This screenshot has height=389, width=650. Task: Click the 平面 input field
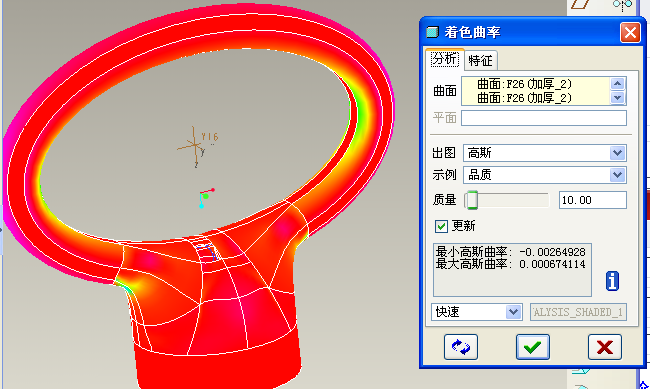[x=543, y=118]
